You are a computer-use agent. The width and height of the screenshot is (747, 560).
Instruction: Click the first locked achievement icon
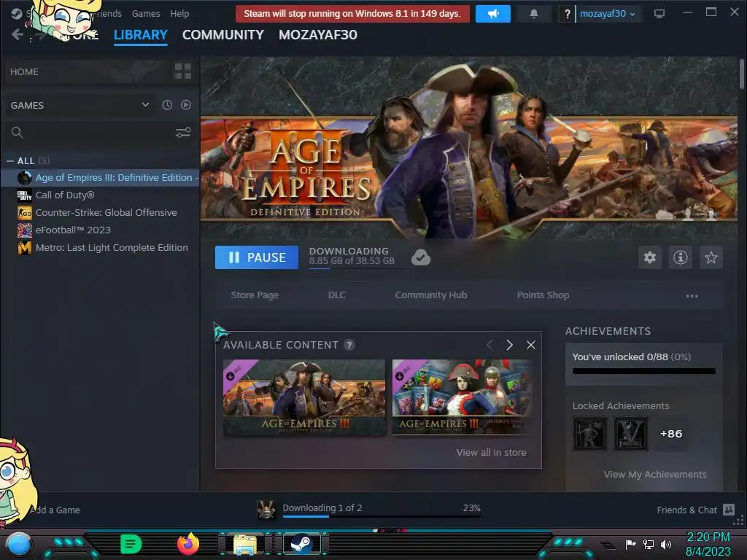point(589,434)
